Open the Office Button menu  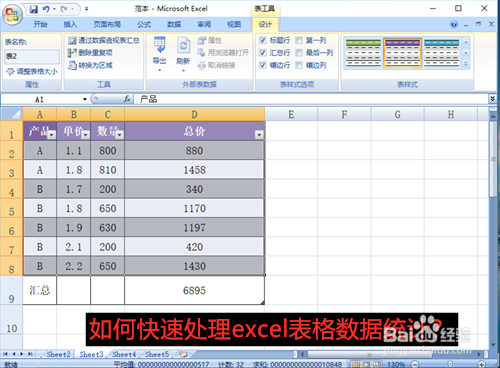point(12,15)
